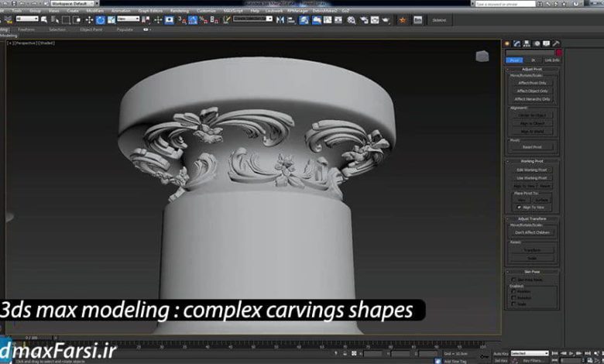Image resolution: width=604 pixels, height=364 pixels.
Task: Toggle the Align To View checkbox
Action: click(x=519, y=208)
